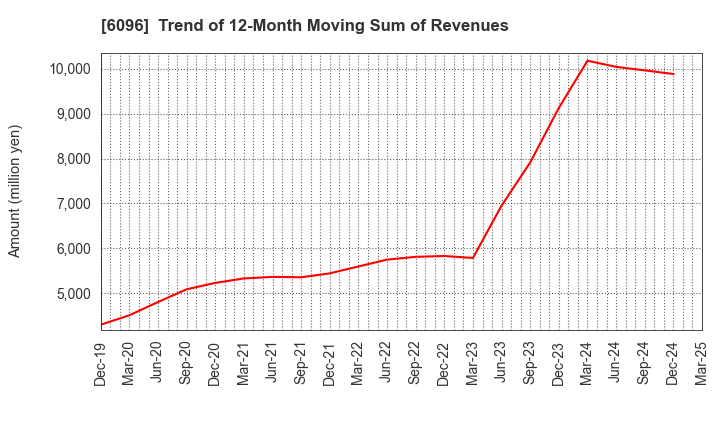Click the revenue line dip at Mar-23
Image resolution: width=720 pixels, height=440 pixels.
(x=473, y=258)
